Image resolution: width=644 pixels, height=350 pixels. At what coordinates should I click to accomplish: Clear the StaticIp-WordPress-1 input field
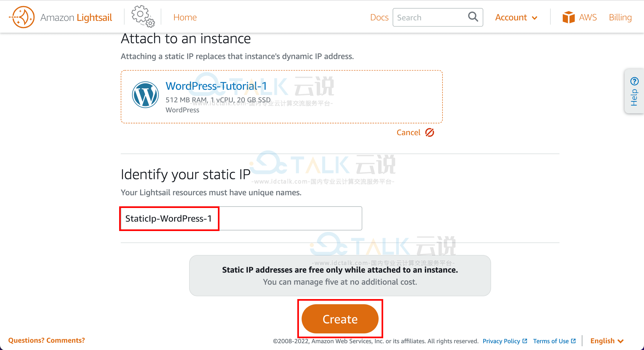242,218
